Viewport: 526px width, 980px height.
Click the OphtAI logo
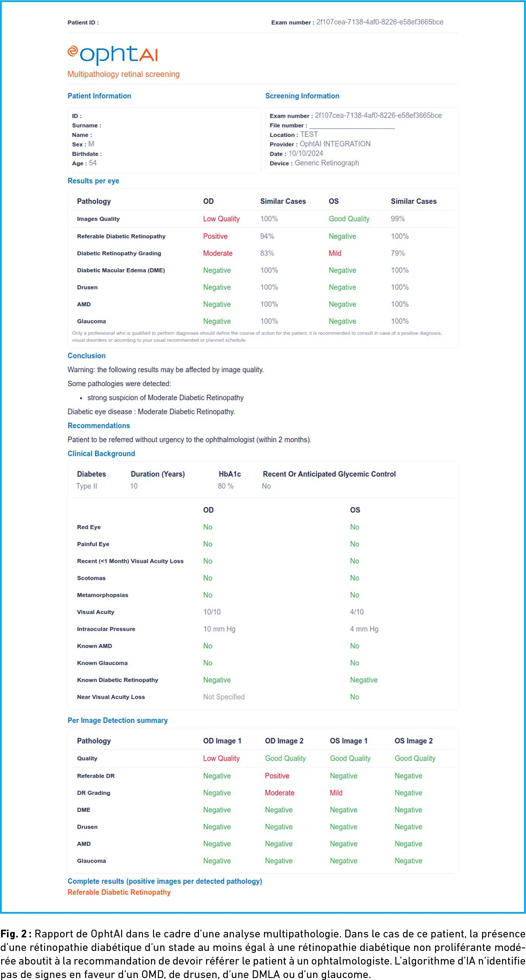[113, 55]
